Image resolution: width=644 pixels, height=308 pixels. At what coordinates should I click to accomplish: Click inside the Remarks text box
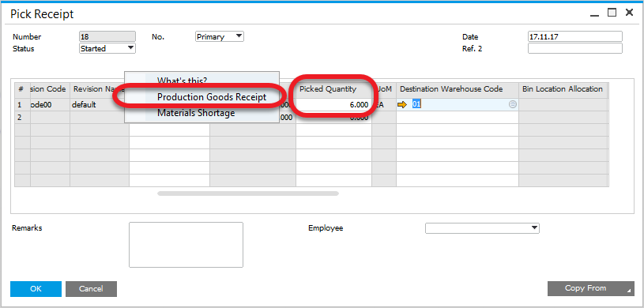(x=186, y=245)
